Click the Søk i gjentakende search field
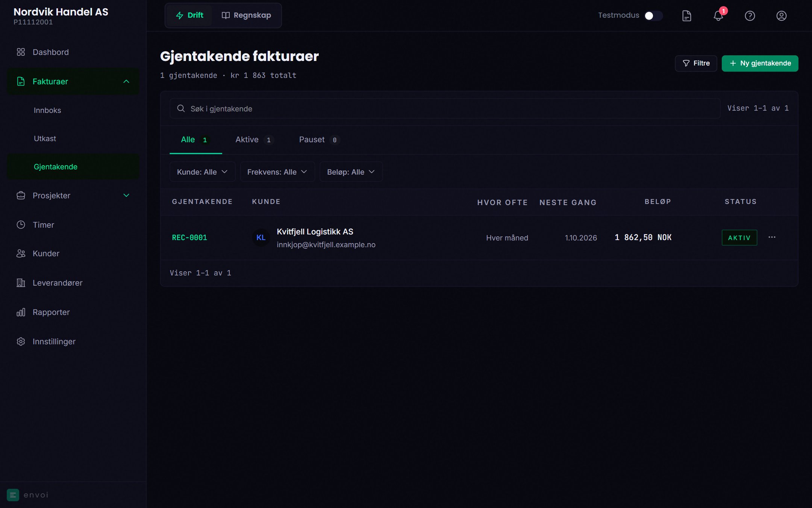The image size is (812, 508). [x=445, y=108]
